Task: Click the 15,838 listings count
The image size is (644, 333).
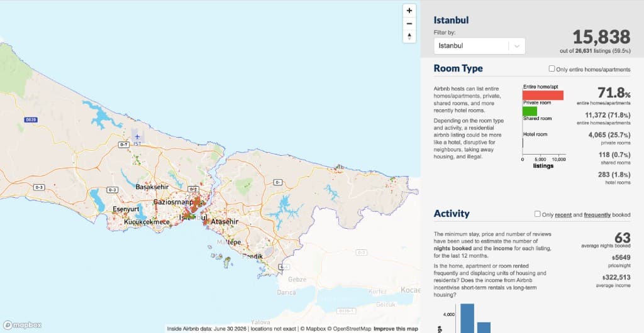Action: [x=601, y=37]
